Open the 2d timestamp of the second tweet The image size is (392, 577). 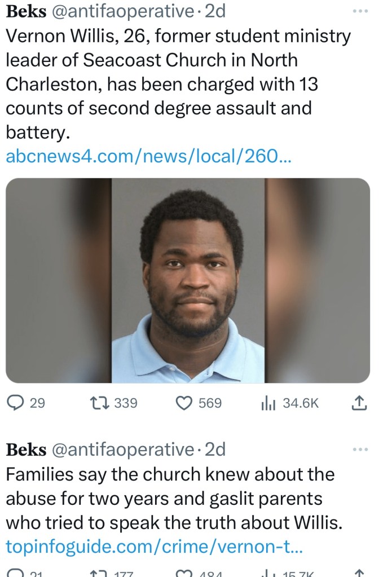click(215, 450)
